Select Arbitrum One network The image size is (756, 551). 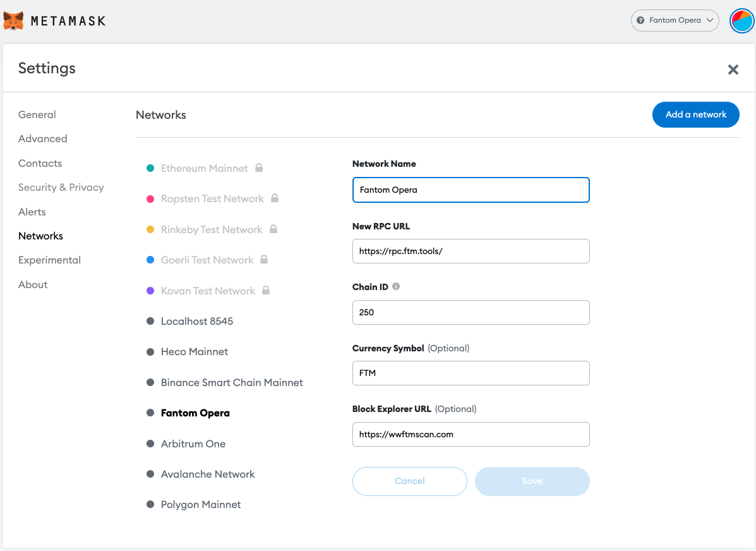pyautogui.click(x=193, y=444)
